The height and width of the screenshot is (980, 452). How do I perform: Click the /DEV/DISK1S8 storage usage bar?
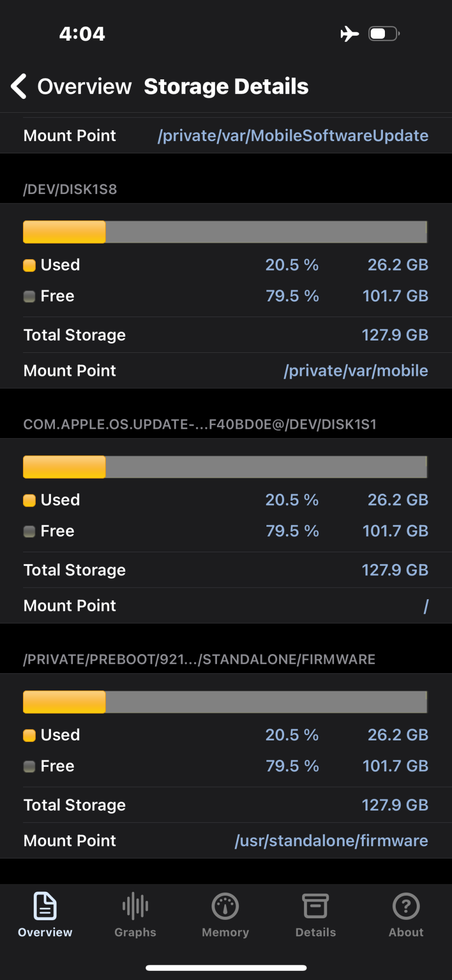(x=225, y=232)
